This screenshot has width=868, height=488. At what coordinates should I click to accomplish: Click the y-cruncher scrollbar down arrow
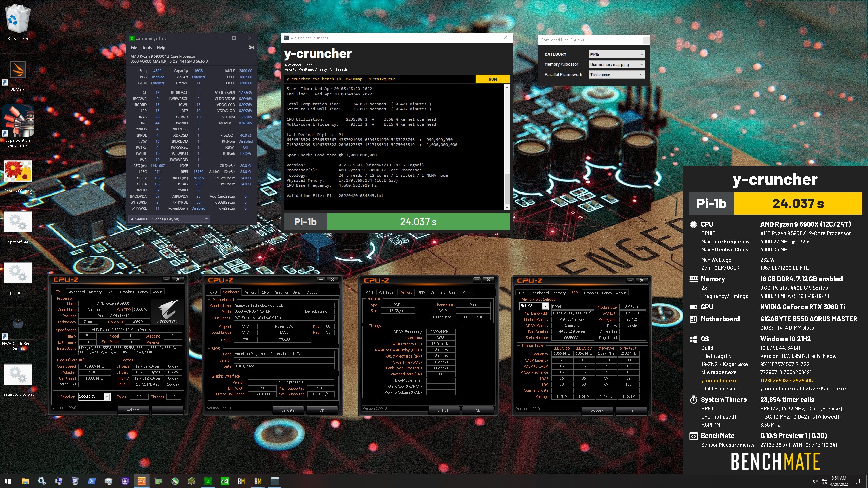pos(507,207)
